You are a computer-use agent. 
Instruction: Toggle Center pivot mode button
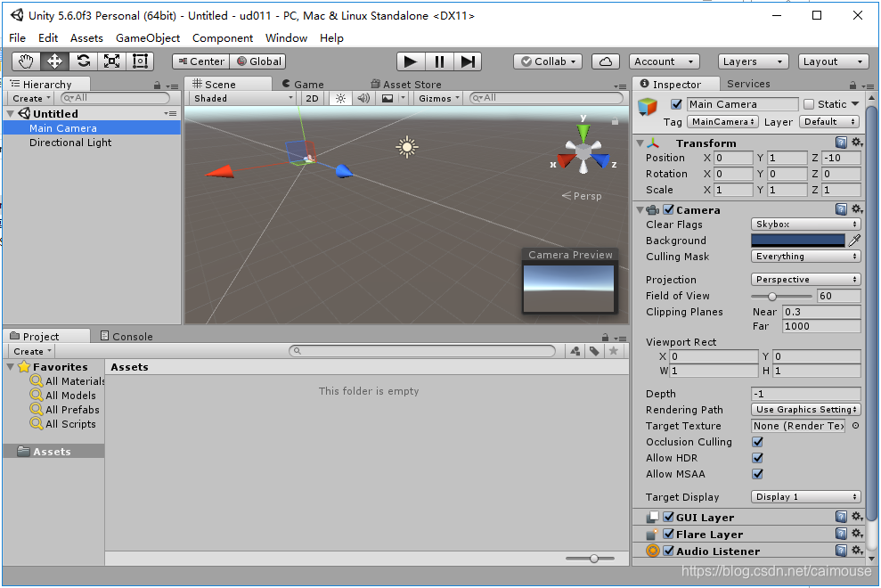click(x=201, y=61)
